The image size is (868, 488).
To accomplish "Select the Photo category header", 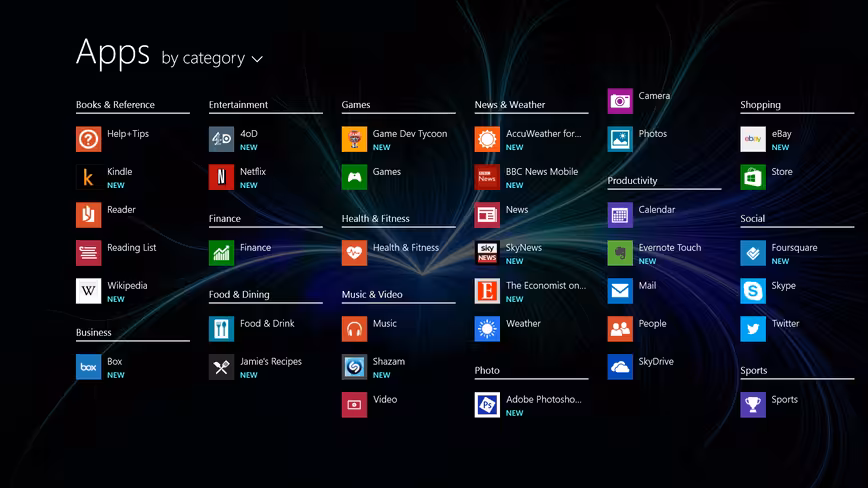I will (487, 370).
